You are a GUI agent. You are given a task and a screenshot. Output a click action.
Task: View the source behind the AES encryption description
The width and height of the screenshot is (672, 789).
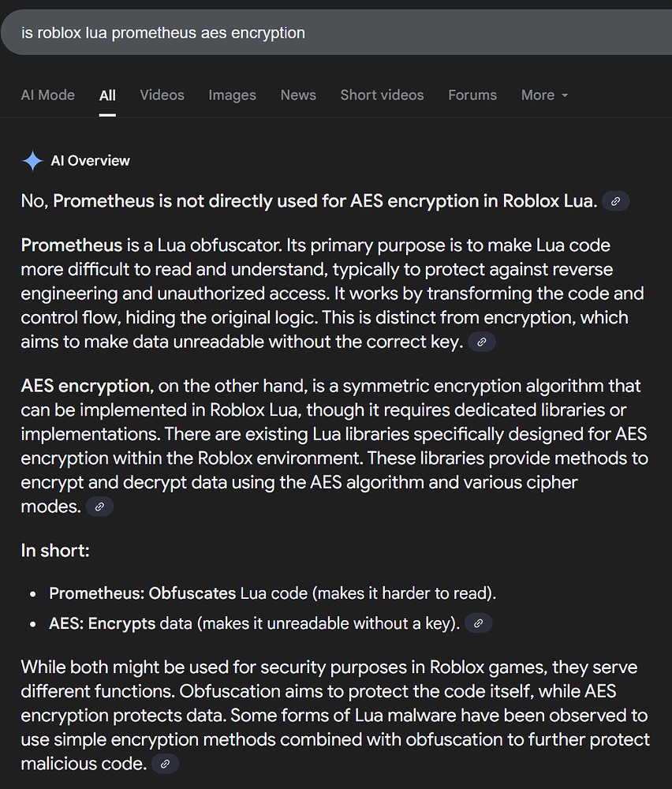pyautogui.click(x=99, y=507)
